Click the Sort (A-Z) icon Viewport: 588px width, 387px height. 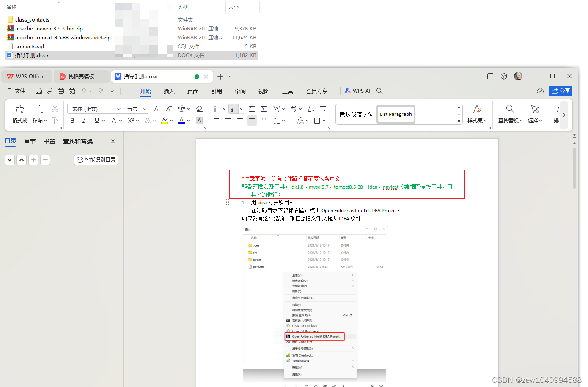pyautogui.click(x=311, y=109)
